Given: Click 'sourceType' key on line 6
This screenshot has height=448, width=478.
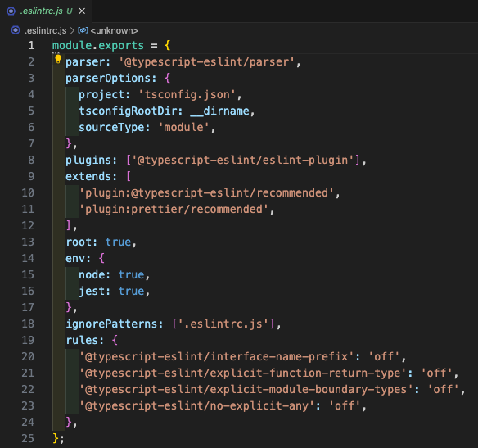Looking at the screenshot, I should 111,128.
